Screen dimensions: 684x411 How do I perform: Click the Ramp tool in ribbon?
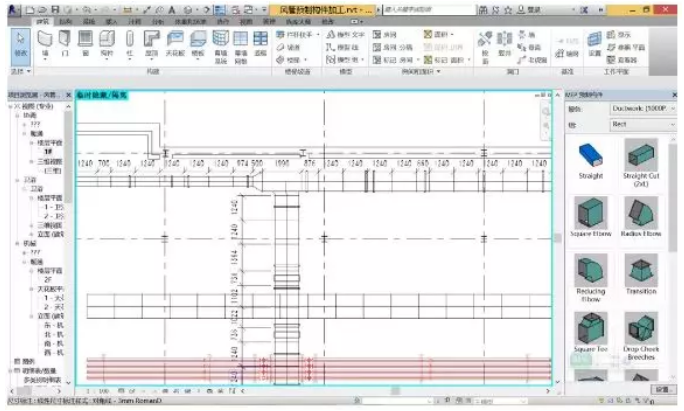click(288, 47)
